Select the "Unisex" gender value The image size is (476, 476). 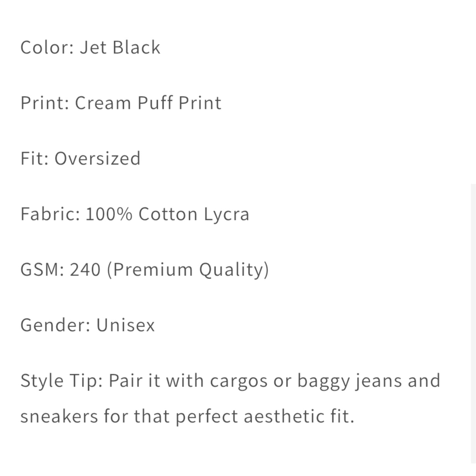(x=126, y=325)
